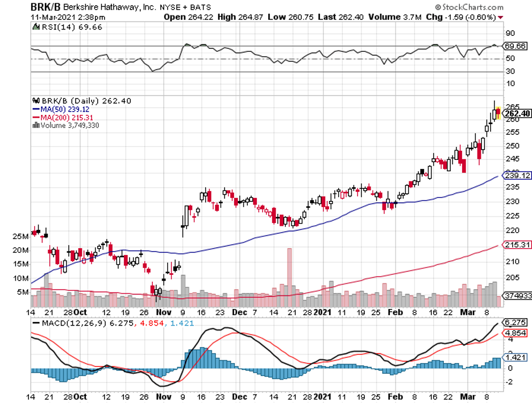532x404 pixels.
Task: Click the bold 262.40 price tag on right axis
Action: pyautogui.click(x=517, y=113)
